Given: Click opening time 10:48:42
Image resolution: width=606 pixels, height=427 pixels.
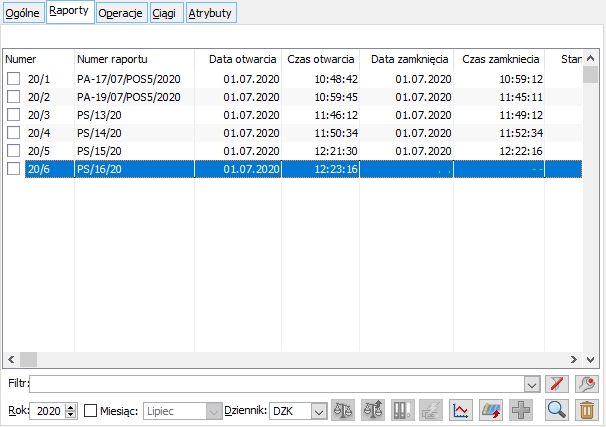Looking at the screenshot, I should click(336, 79).
